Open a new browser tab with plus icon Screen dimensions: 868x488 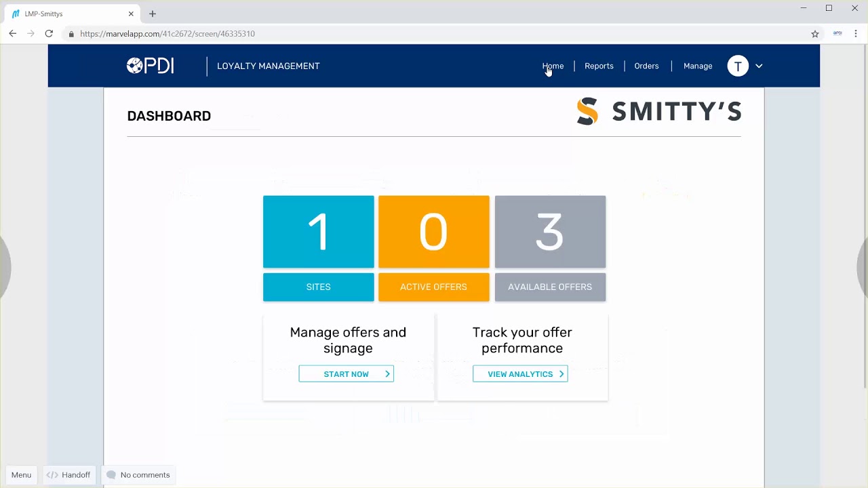tap(153, 14)
